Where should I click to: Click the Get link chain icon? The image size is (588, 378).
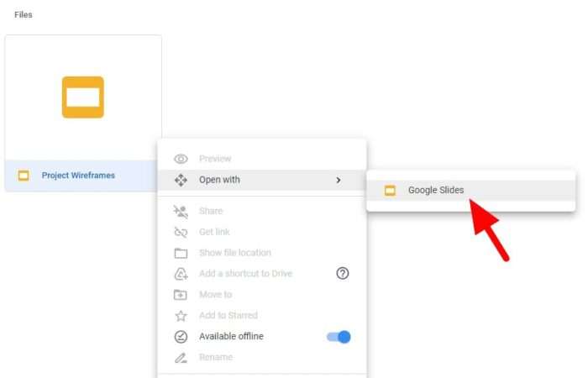tap(181, 233)
